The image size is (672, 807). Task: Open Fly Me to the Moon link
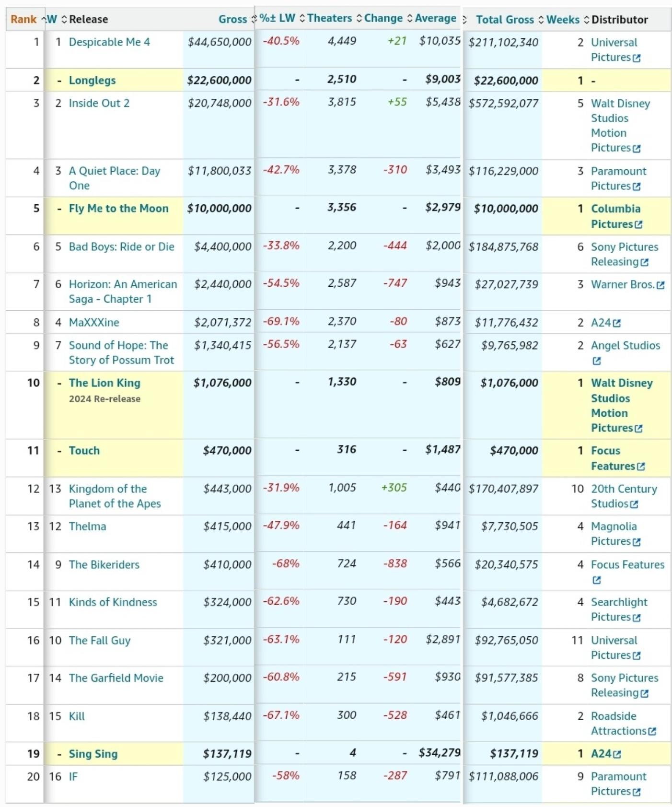[119, 209]
